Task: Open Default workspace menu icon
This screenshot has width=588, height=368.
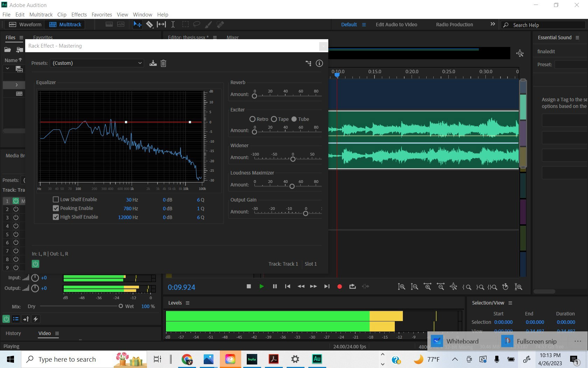Action: 364,25
